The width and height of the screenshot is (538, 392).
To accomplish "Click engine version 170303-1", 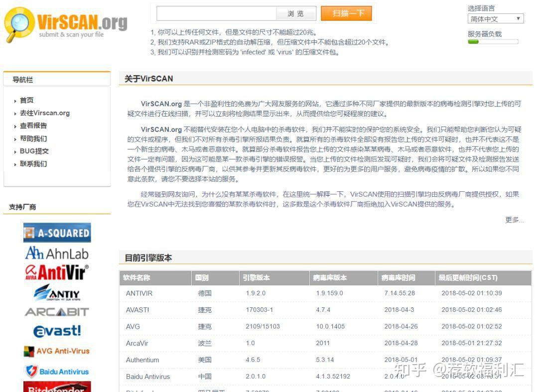I will (x=260, y=310).
